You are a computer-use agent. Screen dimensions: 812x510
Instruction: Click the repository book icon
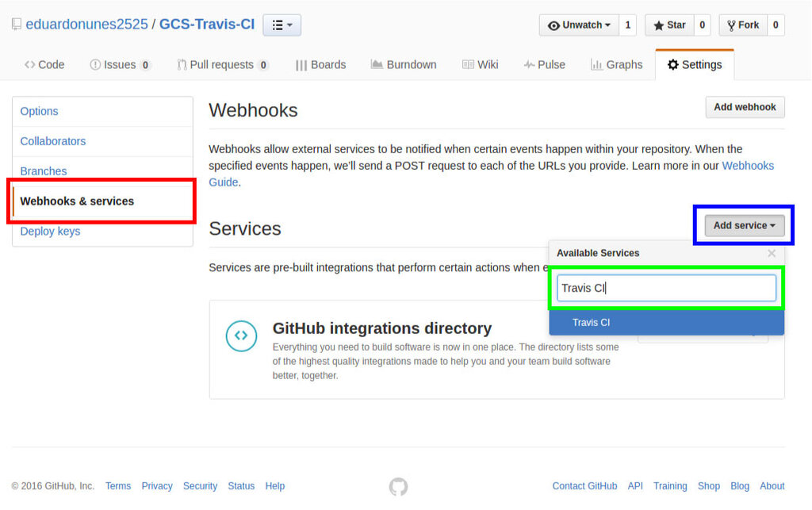(17, 25)
